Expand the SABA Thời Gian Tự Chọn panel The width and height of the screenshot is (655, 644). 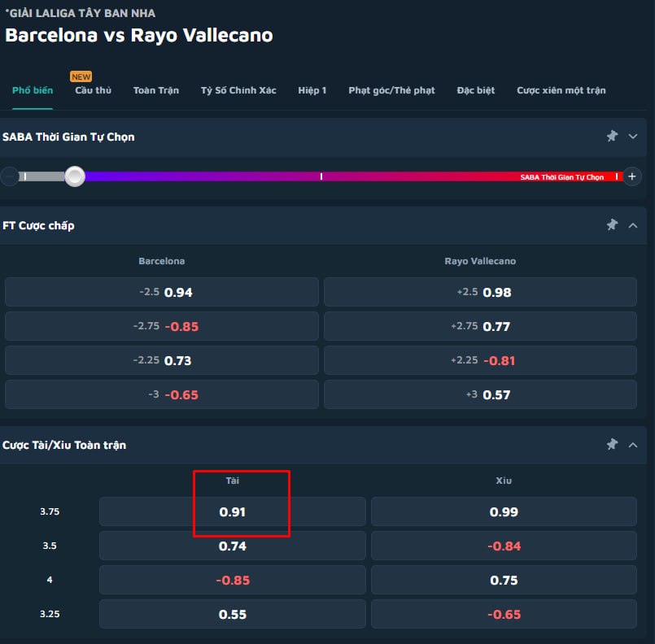pos(633,137)
